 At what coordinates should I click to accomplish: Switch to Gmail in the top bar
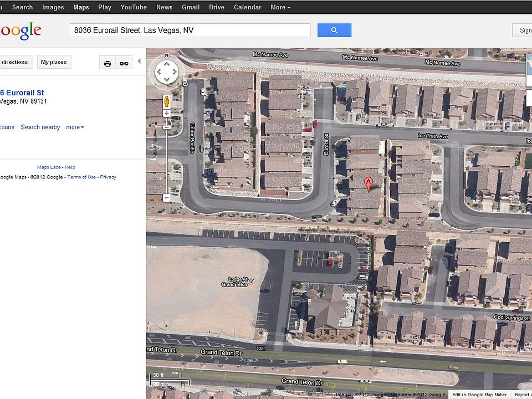tap(191, 7)
